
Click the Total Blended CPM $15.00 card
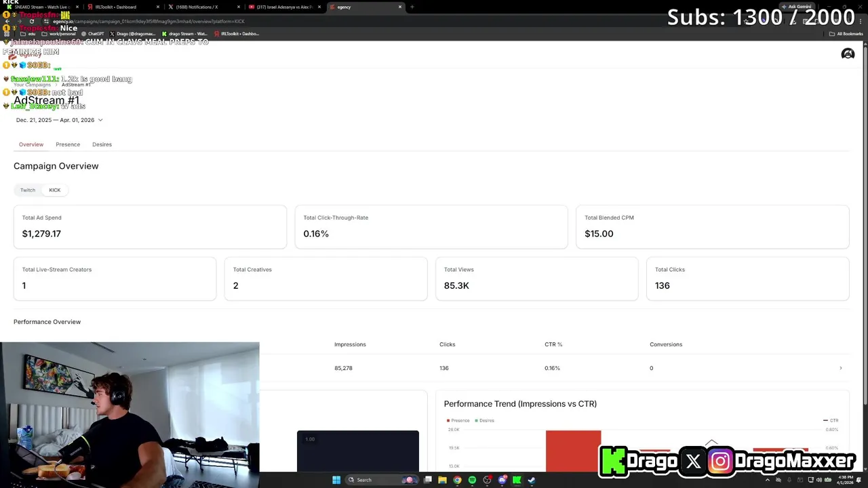coord(713,227)
